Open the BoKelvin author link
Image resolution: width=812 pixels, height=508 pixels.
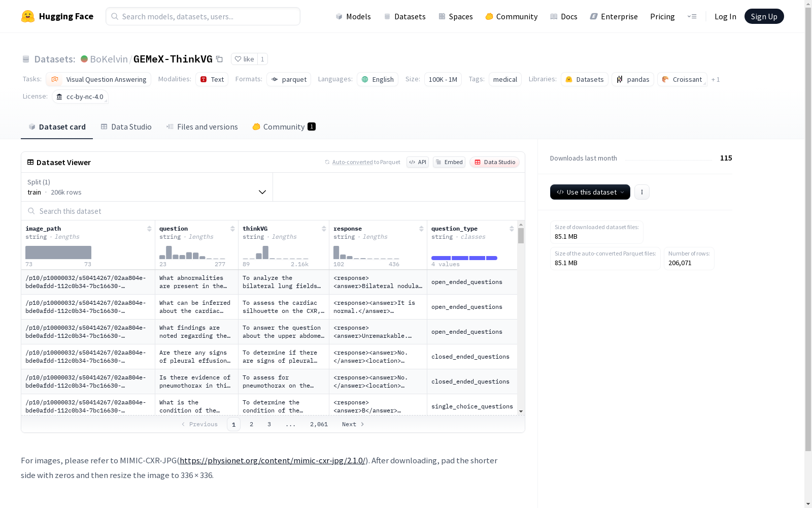[x=109, y=59]
